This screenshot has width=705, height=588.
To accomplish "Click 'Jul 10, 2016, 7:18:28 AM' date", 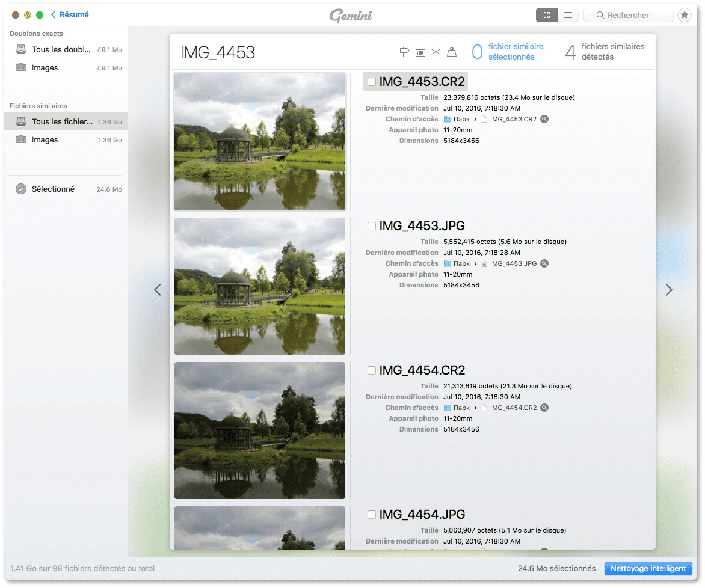I will pyautogui.click(x=482, y=253).
